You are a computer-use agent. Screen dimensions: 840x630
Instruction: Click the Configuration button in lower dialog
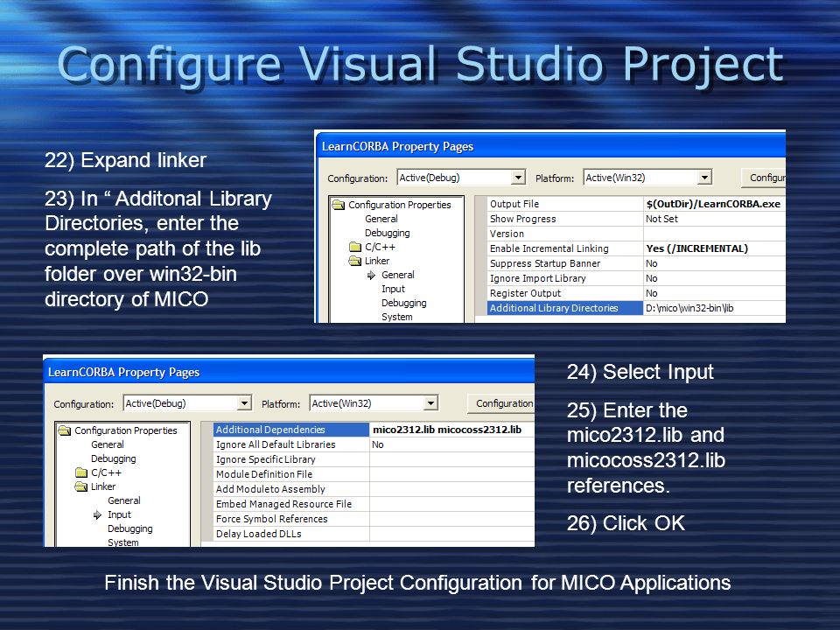501,403
